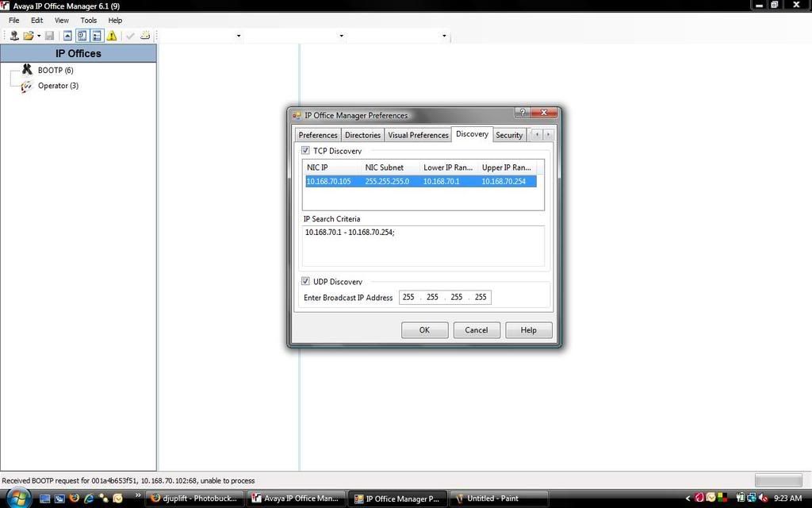Click the Switch between windows quick launch icon
This screenshot has height=508, width=812.
59,498
